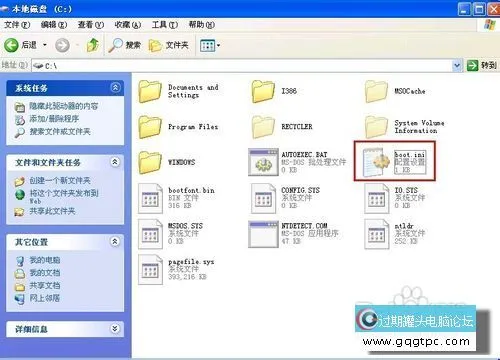
Task: Select the pagefile.sys file icon
Action: click(x=150, y=270)
